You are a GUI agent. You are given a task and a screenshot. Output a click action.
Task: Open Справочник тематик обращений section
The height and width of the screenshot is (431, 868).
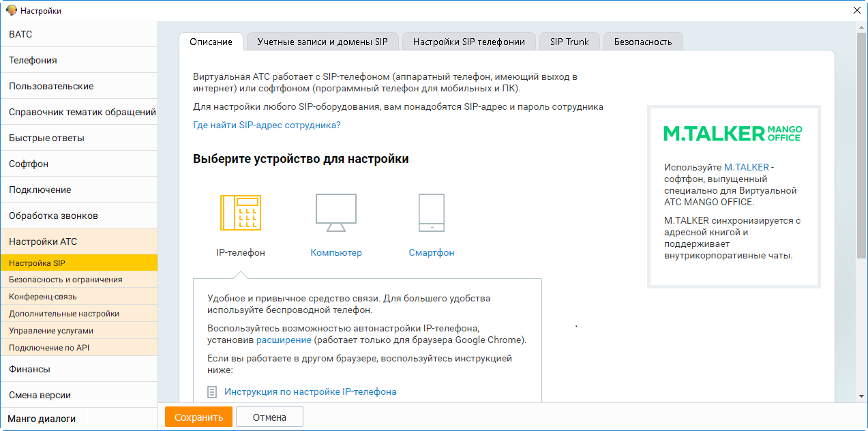click(x=79, y=112)
